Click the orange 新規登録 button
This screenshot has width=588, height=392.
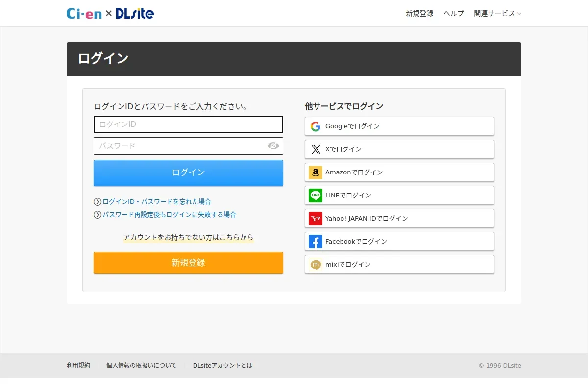pyautogui.click(x=188, y=263)
